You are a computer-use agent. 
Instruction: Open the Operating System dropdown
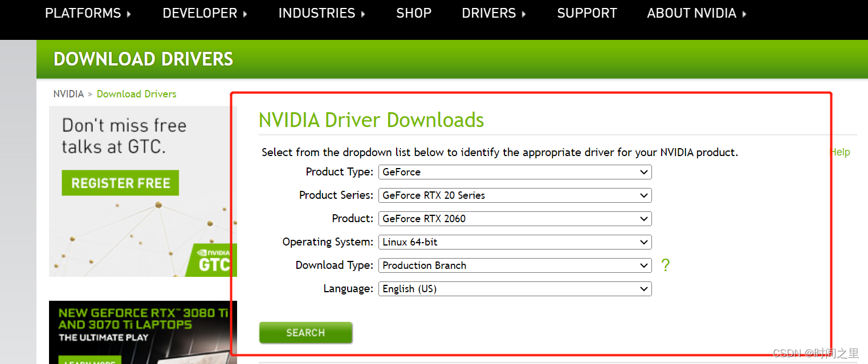click(515, 242)
